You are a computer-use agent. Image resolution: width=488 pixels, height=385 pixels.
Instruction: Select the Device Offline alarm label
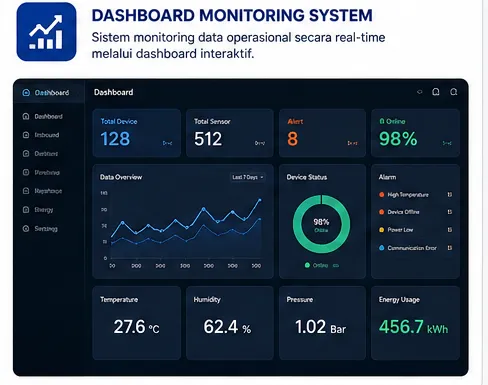(403, 212)
